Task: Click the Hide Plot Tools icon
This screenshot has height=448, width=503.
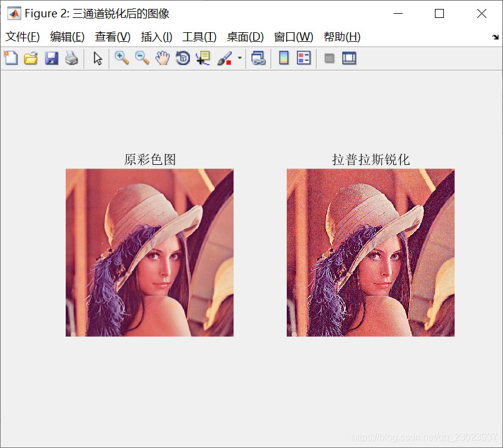Action: pyautogui.click(x=329, y=59)
